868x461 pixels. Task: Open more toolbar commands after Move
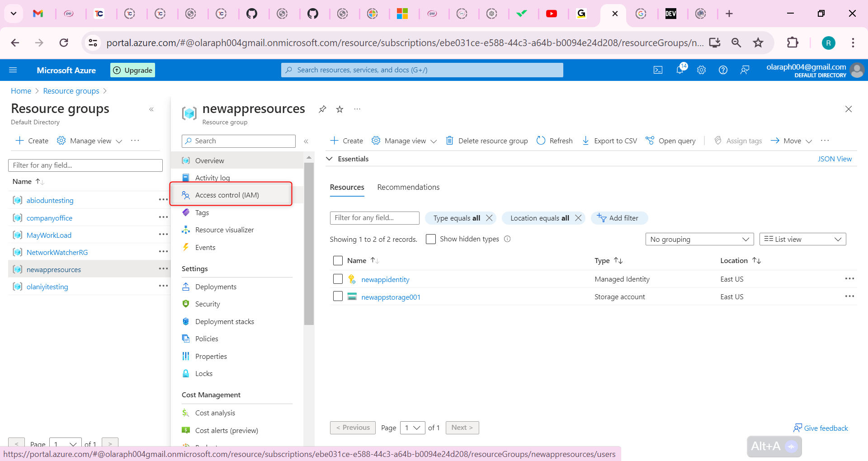pyautogui.click(x=825, y=141)
